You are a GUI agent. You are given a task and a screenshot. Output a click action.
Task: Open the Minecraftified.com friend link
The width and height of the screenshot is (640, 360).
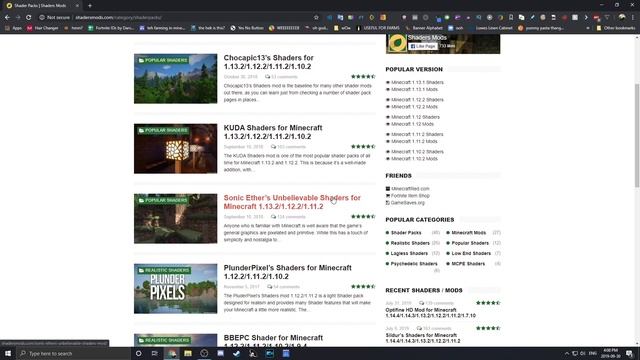(x=410, y=189)
